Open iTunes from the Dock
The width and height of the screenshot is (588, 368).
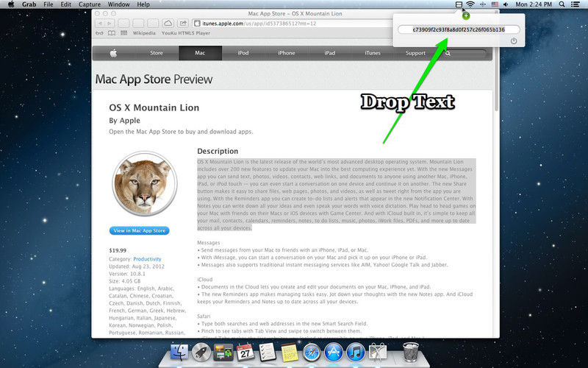pyautogui.click(x=356, y=353)
